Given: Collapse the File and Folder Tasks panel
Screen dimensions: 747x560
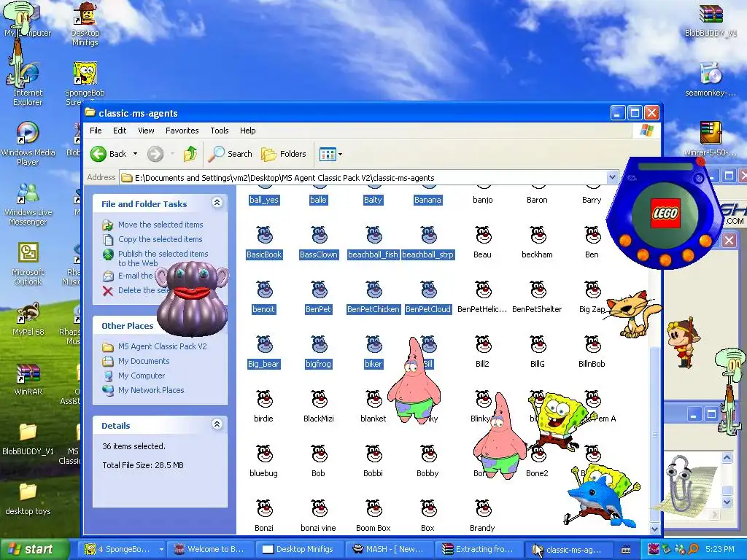Looking at the screenshot, I should pyautogui.click(x=217, y=203).
